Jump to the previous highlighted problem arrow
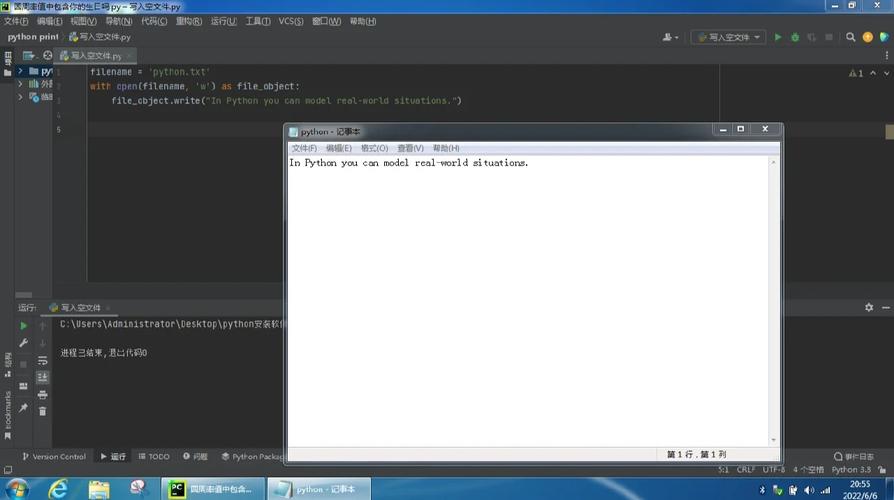This screenshot has height=500, width=894. click(873, 73)
